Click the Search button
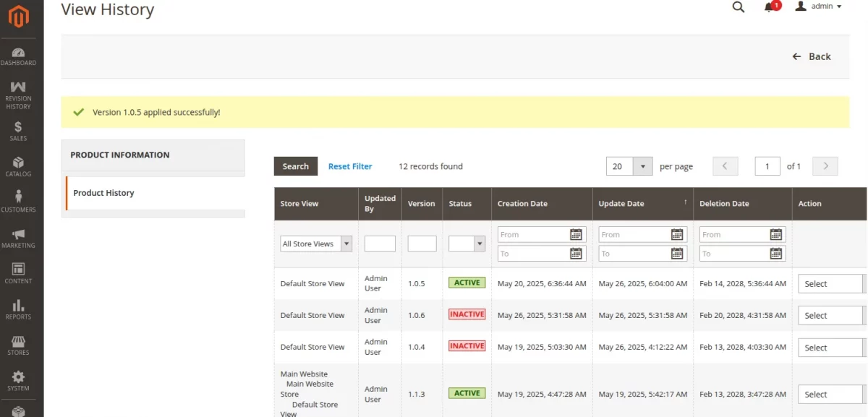 click(295, 166)
